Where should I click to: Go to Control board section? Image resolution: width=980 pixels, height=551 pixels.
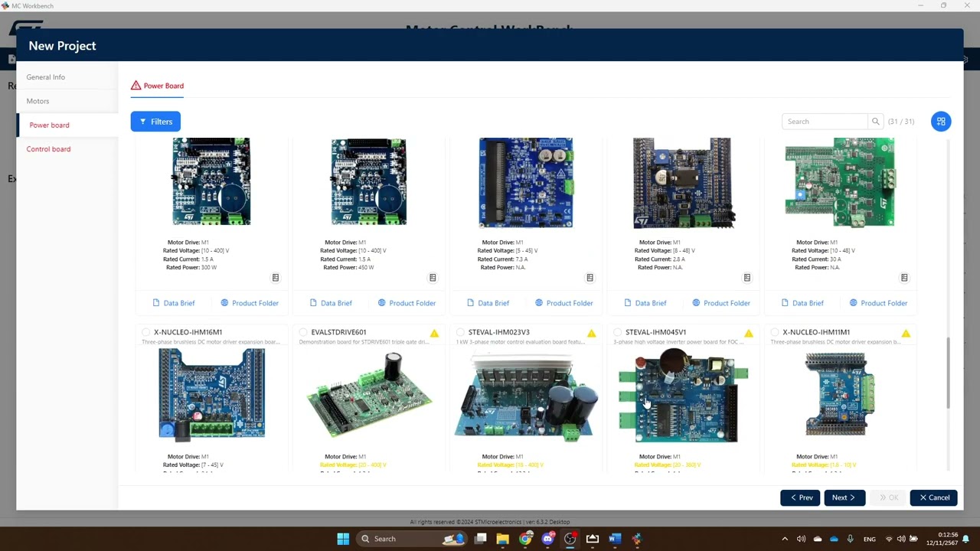click(48, 149)
